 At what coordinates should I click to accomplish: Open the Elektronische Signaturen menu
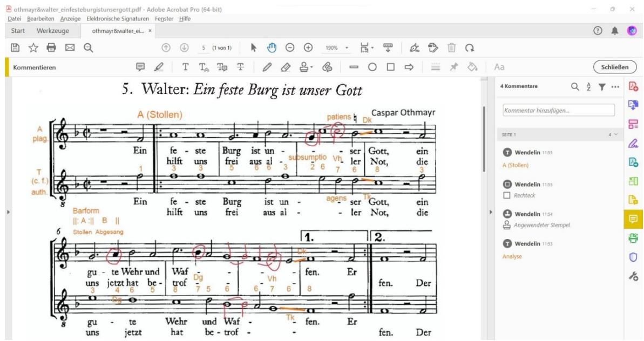(118, 18)
